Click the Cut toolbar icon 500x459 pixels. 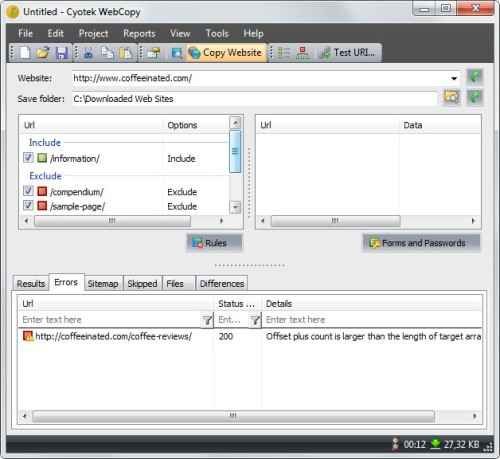coord(89,53)
